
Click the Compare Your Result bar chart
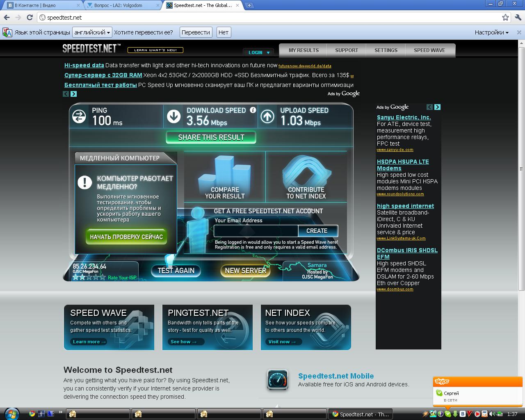(225, 176)
